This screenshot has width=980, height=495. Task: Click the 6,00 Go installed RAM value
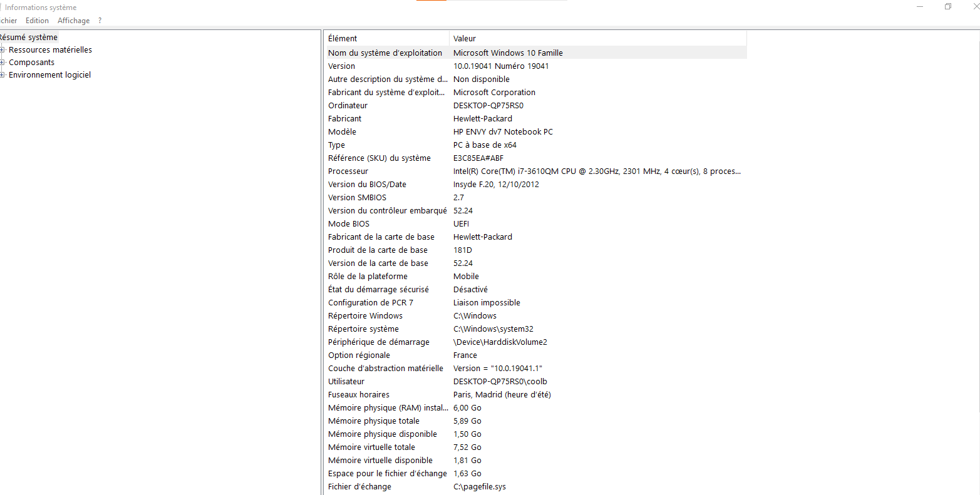(467, 408)
